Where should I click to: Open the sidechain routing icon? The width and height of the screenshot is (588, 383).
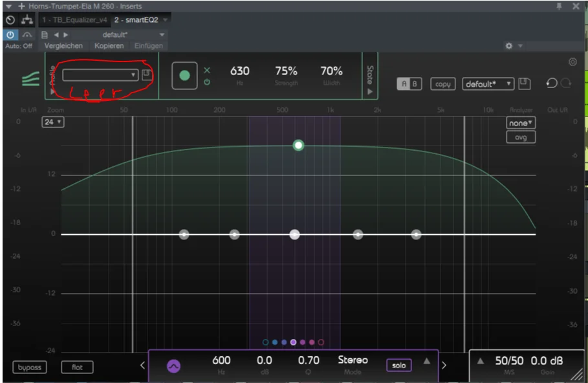(27, 20)
